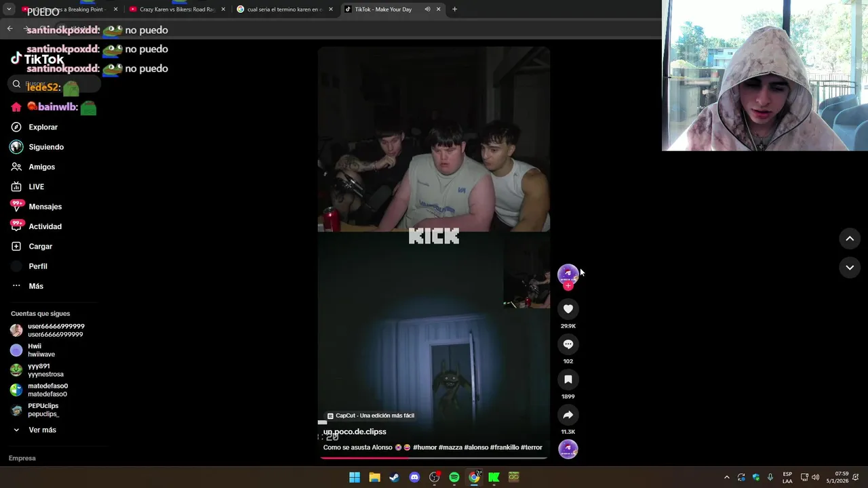868x488 pixels.
Task: Go back with browser back arrow
Action: (x=9, y=28)
